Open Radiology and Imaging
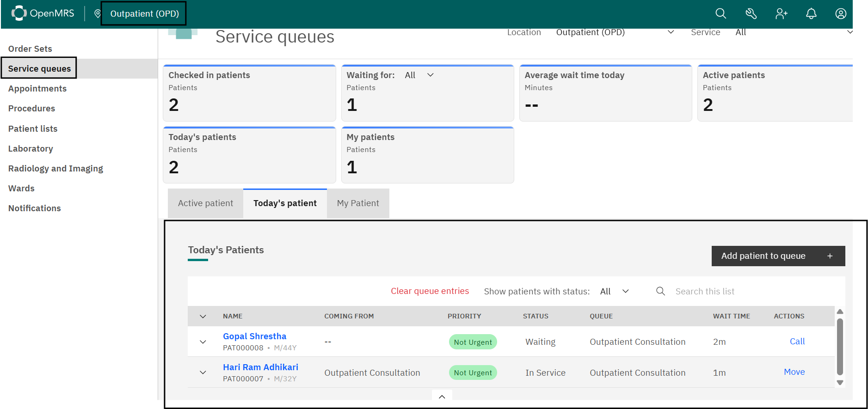The width and height of the screenshot is (868, 409). pos(55,168)
